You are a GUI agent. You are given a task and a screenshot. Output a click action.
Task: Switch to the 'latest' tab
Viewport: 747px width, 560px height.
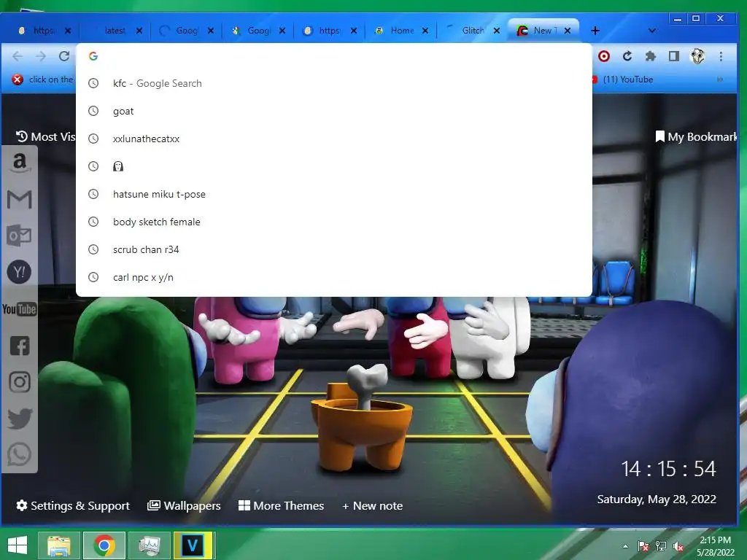[x=115, y=31]
